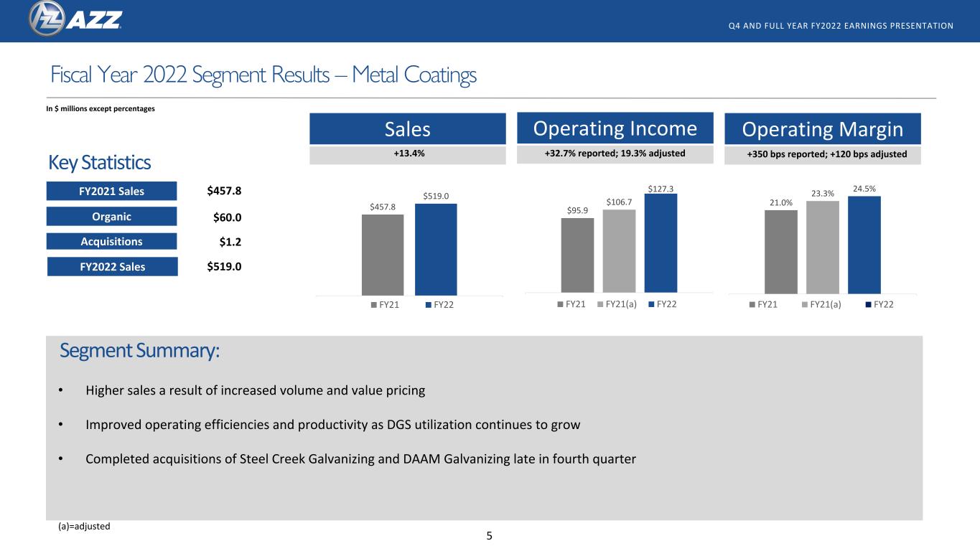Click the 24.5% FY22 operating margin bar
The image size is (980, 551).
pyautogui.click(x=864, y=245)
